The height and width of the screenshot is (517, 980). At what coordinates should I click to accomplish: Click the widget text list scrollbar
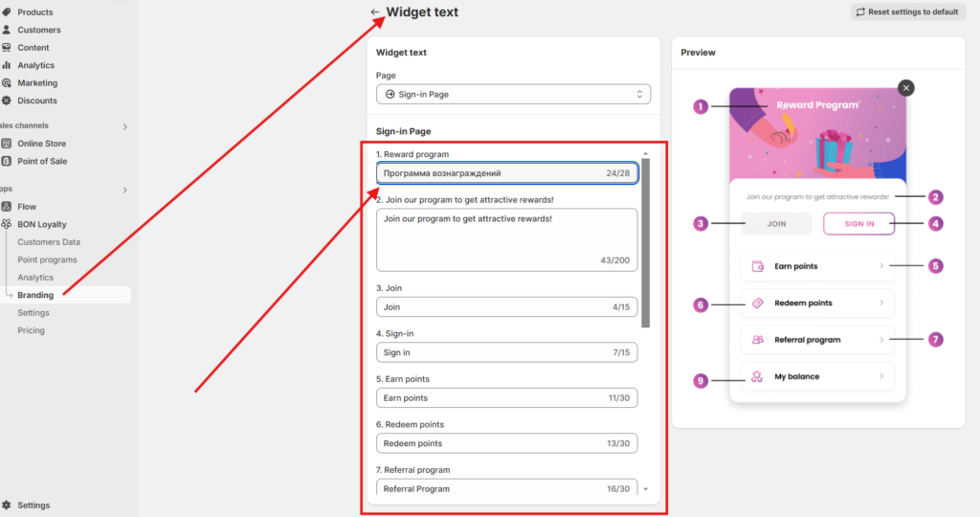click(x=645, y=239)
